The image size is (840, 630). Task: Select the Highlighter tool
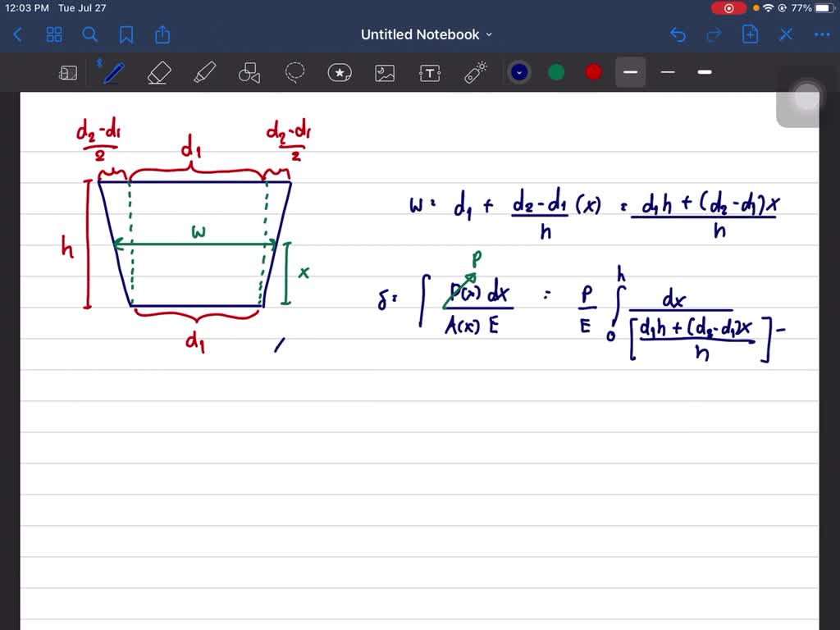click(204, 72)
